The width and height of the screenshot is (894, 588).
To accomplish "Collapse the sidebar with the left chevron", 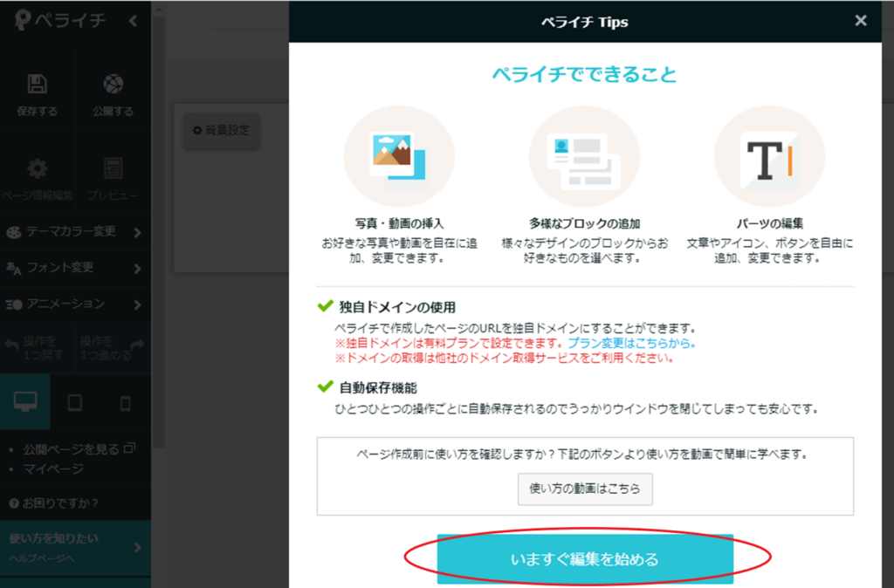I will (x=133, y=21).
